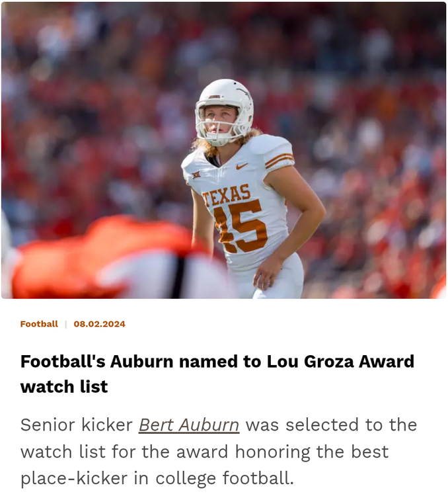Click the orange shoulder stripes on jersey
Viewport: 448px width, 496px height.
[279, 159]
